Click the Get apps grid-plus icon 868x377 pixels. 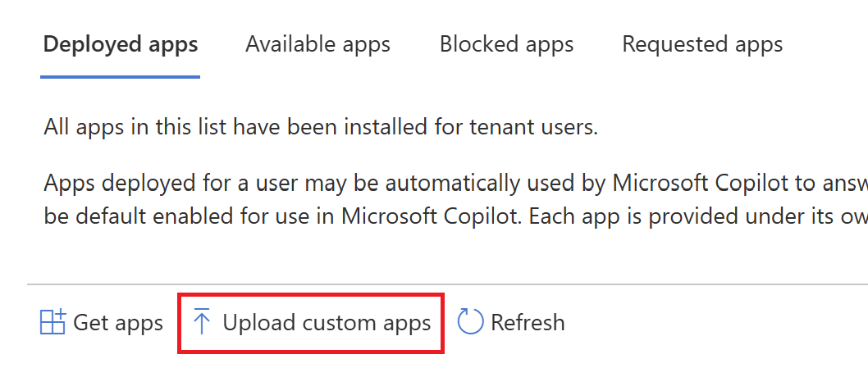click(x=53, y=322)
